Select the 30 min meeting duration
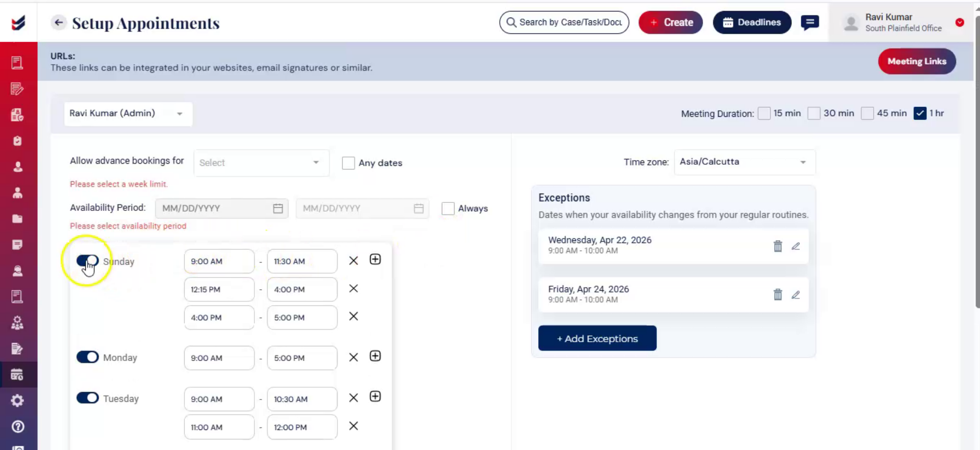The image size is (980, 450). (813, 113)
